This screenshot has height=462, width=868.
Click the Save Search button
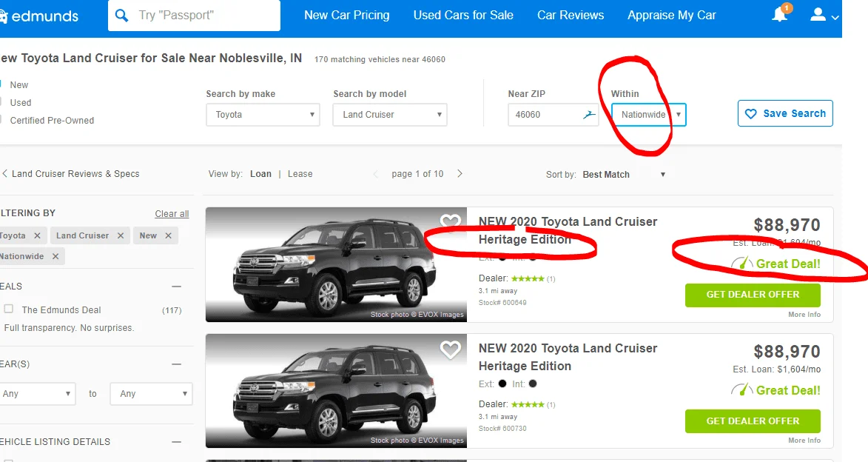tap(785, 113)
